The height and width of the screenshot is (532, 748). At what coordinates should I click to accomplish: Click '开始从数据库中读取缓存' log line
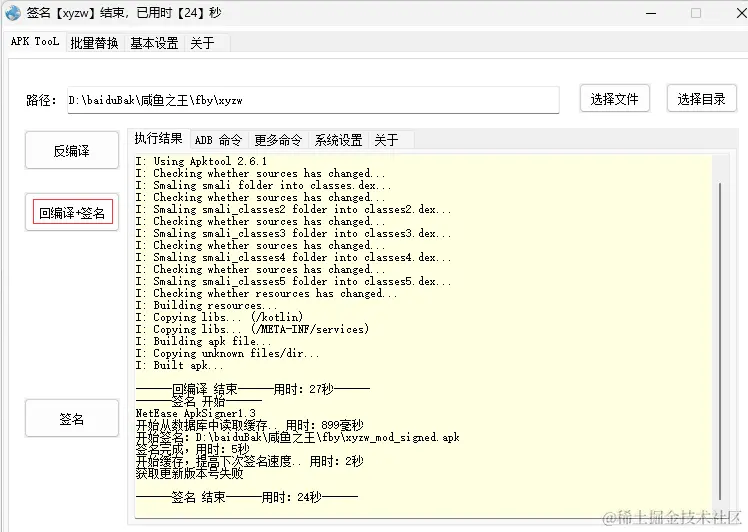(249, 425)
